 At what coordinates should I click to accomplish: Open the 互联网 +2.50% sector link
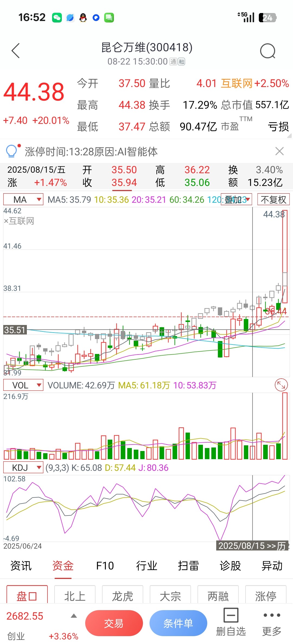click(255, 83)
